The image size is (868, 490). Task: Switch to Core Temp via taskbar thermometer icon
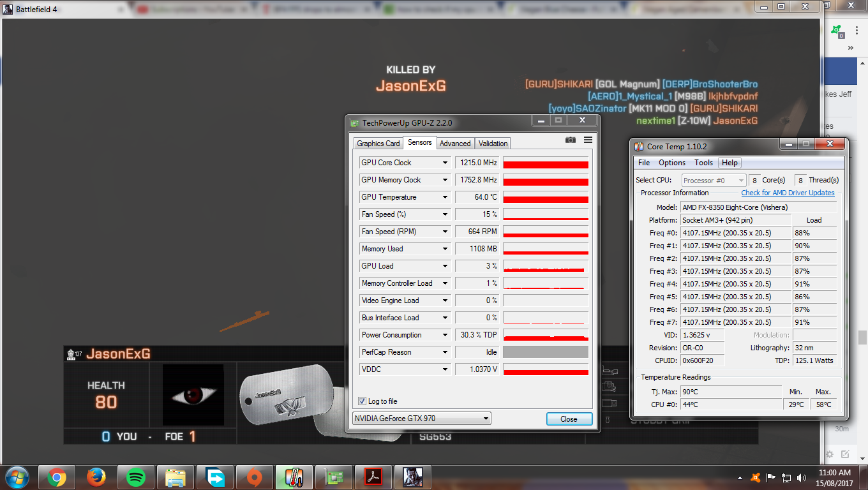pyautogui.click(x=294, y=477)
